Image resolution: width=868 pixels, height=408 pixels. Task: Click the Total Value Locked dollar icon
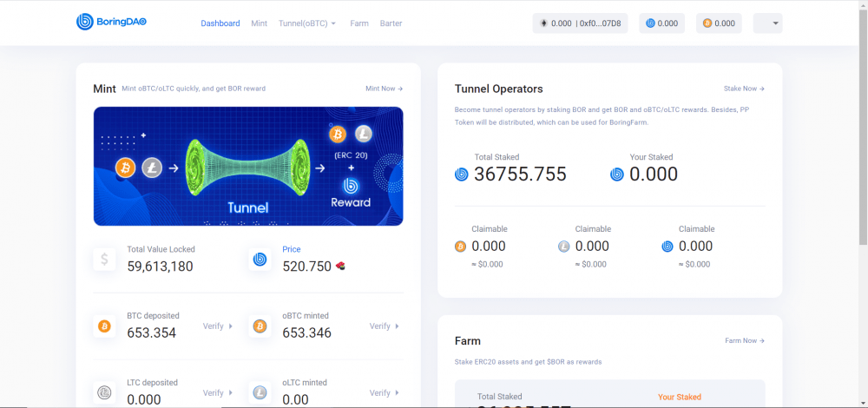click(105, 259)
